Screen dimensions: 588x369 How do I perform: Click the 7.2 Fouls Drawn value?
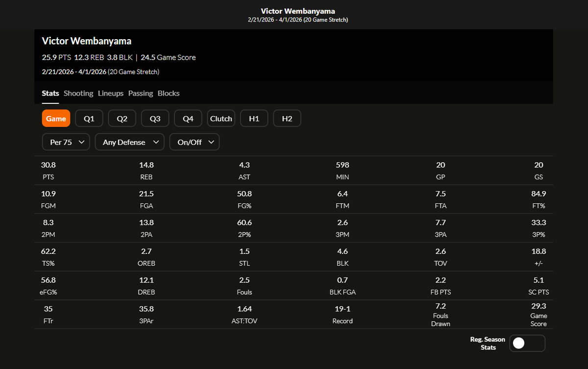[x=441, y=306]
